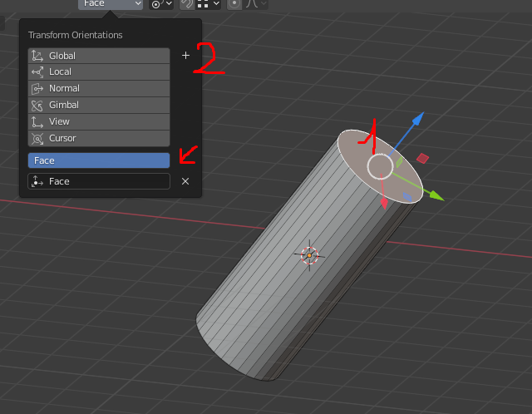Click the white center circle of the move gizmo
Viewport: 532px width, 414px height.
pyautogui.click(x=380, y=166)
